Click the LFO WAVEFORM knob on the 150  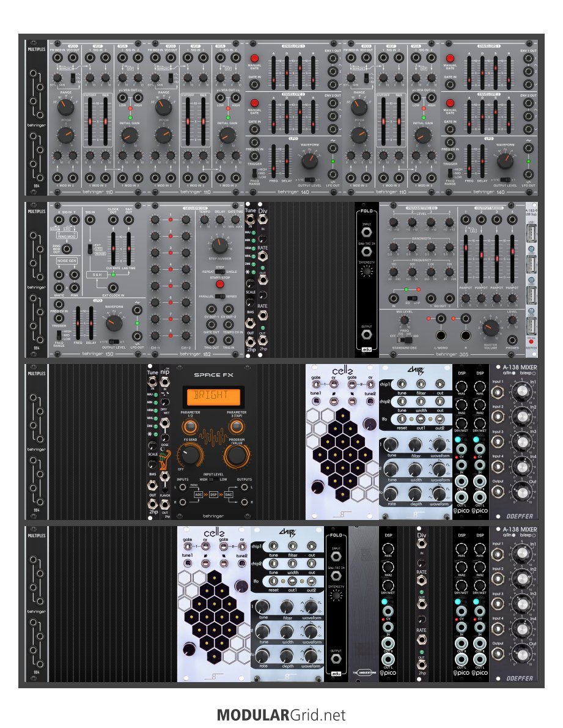coord(114,322)
